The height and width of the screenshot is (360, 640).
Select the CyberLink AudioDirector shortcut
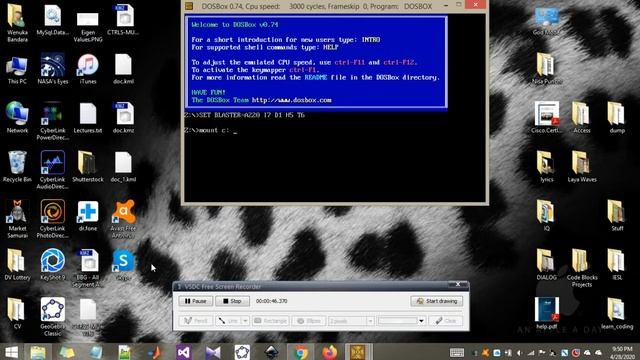53,171
